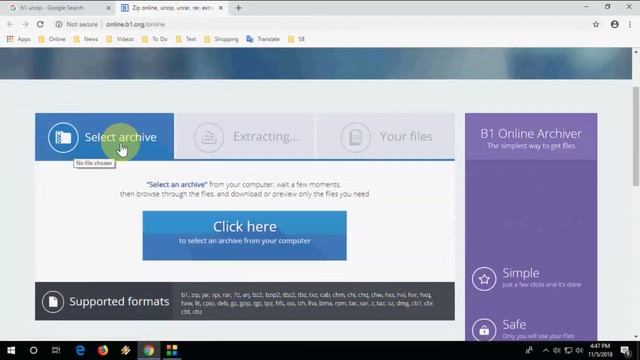The width and height of the screenshot is (640, 360).
Task: Open the notification center icon
Action: 625,350
